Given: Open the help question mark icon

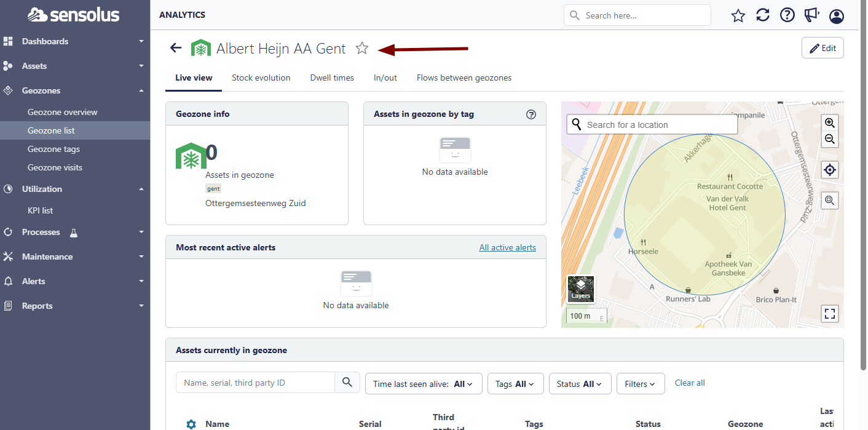Looking at the screenshot, I should tap(787, 15).
